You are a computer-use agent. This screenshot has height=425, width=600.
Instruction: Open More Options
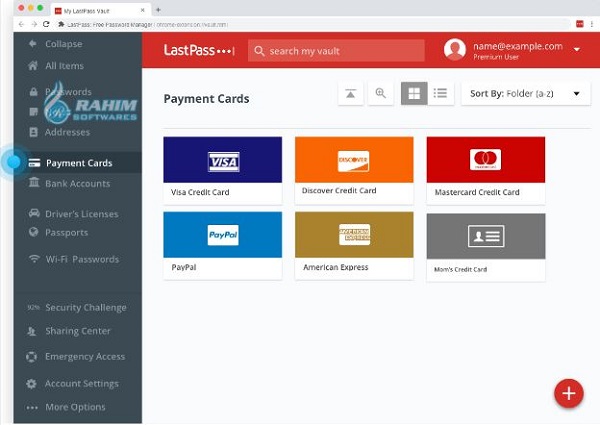[x=75, y=407]
